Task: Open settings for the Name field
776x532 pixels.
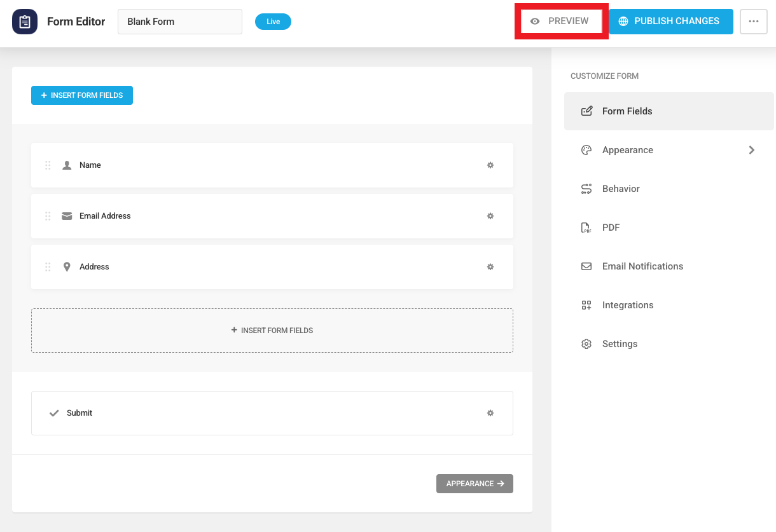Action: (490, 165)
